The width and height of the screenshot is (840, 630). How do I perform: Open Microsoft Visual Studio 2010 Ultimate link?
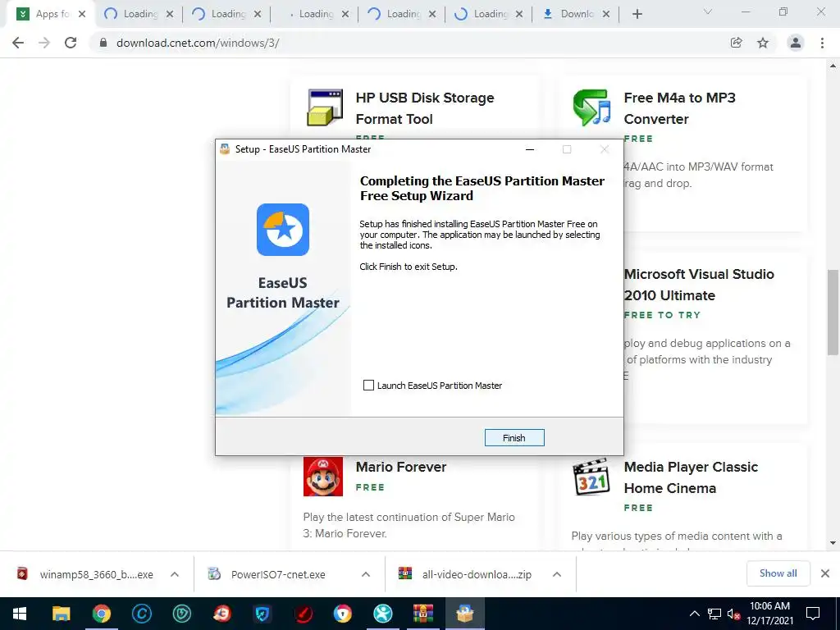click(699, 285)
